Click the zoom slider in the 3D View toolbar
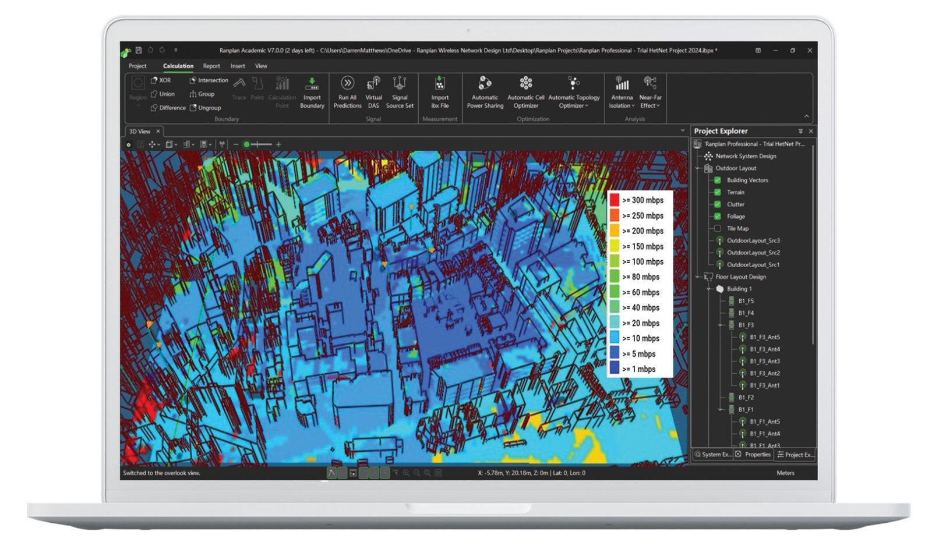Image resolution: width=932 pixels, height=560 pixels. (257, 144)
